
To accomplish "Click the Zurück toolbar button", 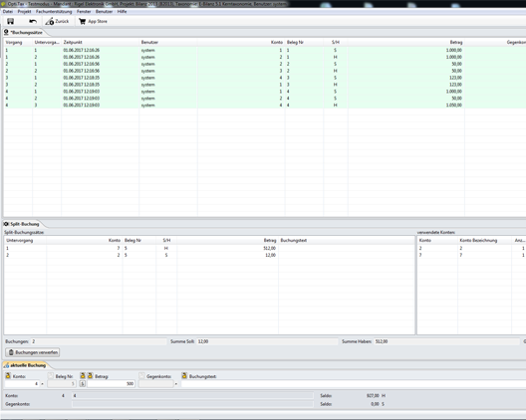I will (57, 22).
